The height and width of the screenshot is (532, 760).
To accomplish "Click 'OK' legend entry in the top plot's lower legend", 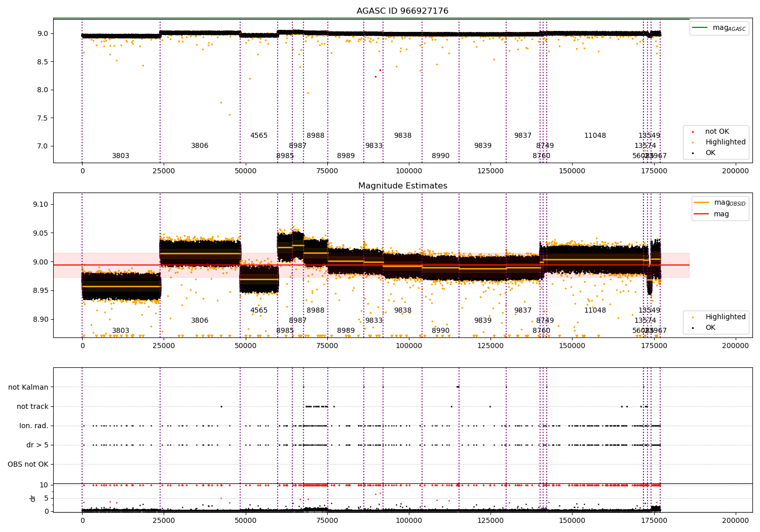I will click(704, 153).
